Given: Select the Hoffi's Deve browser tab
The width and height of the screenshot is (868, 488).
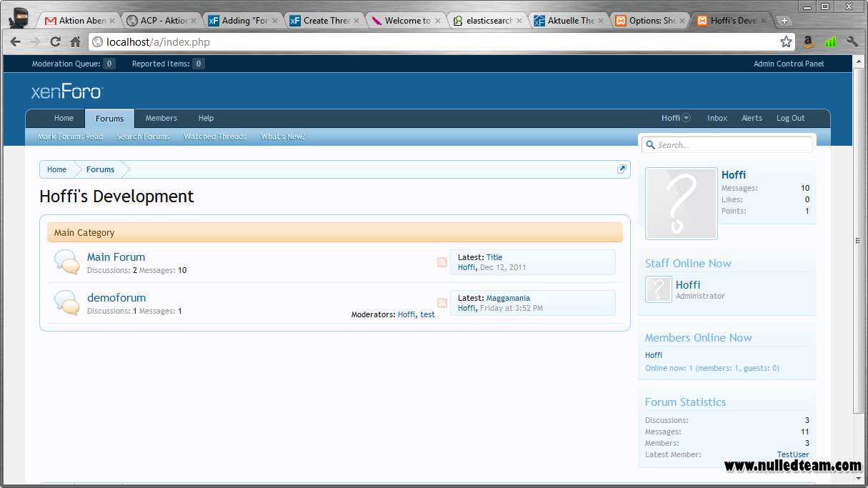Looking at the screenshot, I should point(731,21).
